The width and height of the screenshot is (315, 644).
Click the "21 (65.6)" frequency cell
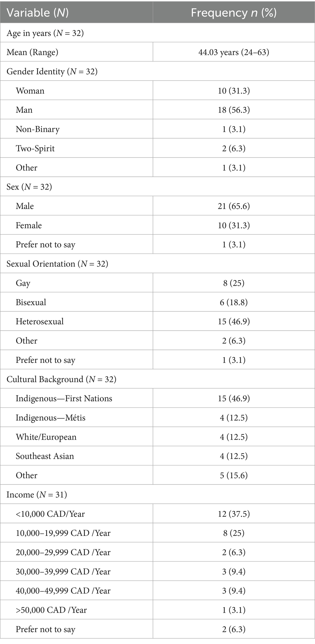pyautogui.click(x=234, y=206)
